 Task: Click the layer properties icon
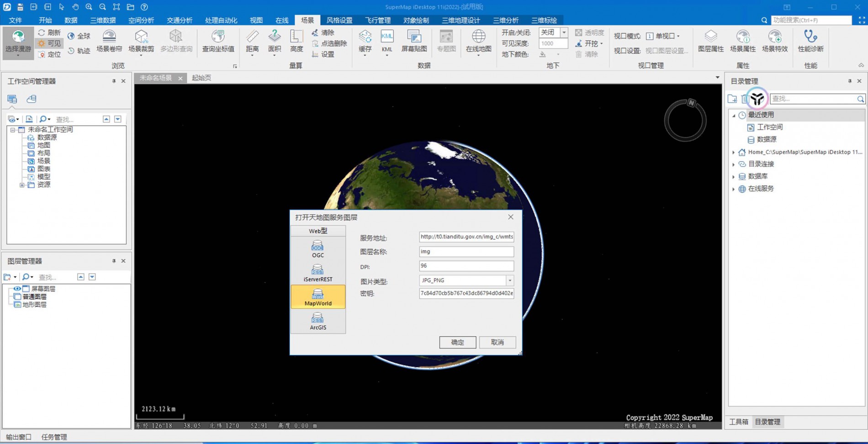click(x=710, y=40)
